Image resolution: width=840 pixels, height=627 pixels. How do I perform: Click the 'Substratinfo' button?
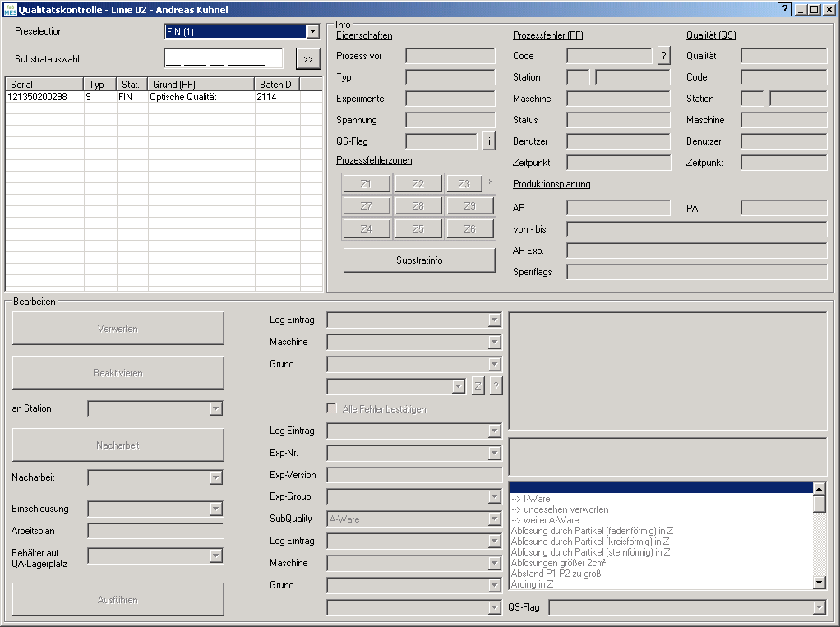point(419,260)
